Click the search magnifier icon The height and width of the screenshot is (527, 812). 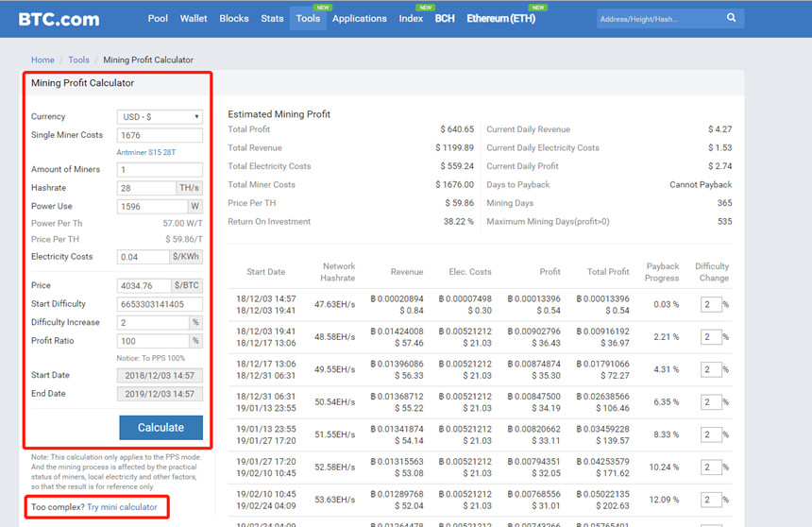point(732,18)
